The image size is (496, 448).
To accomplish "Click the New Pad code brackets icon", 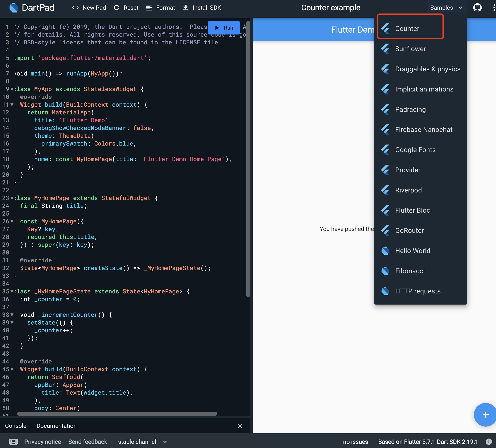I will click(x=75, y=8).
